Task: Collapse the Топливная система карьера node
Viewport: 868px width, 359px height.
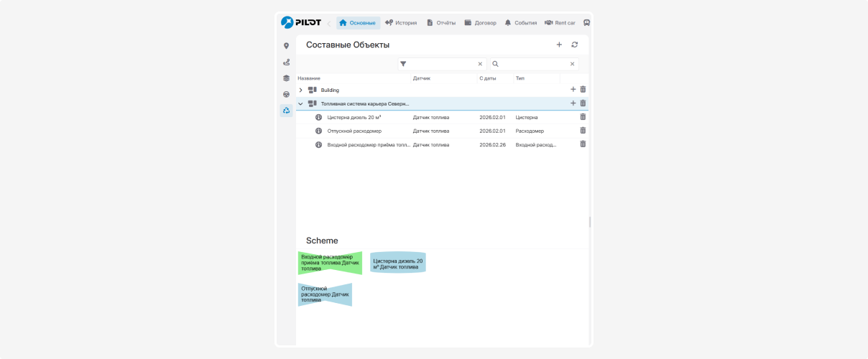Action: (301, 104)
